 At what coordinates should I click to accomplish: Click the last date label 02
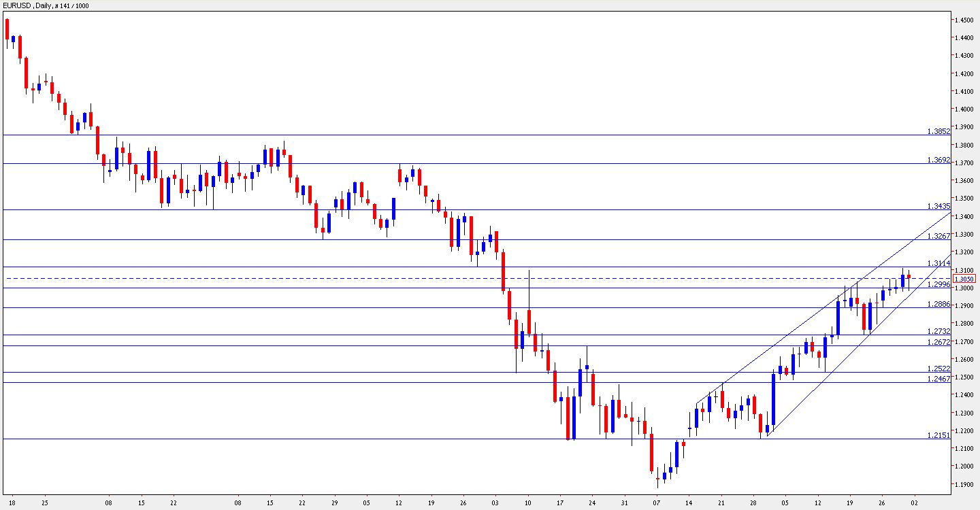[914, 504]
